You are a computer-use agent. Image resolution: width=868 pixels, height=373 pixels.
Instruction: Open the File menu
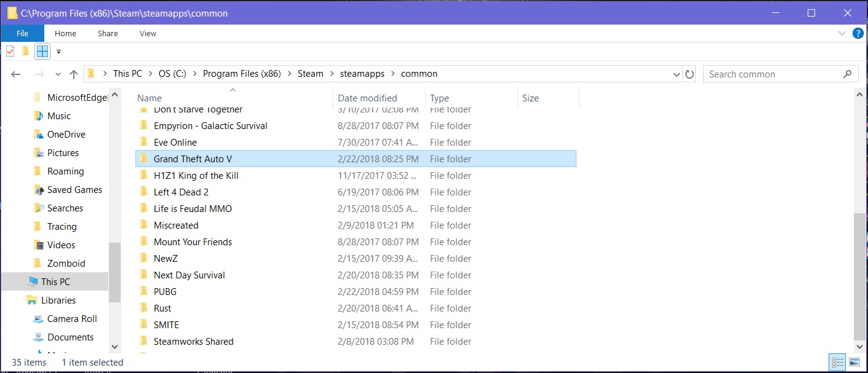tap(22, 33)
